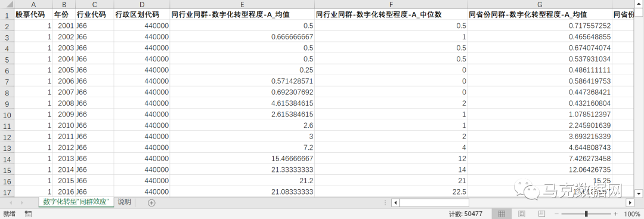Click cell with value 0.717557252
Viewport: 644px width, 219px height.
(x=540, y=26)
